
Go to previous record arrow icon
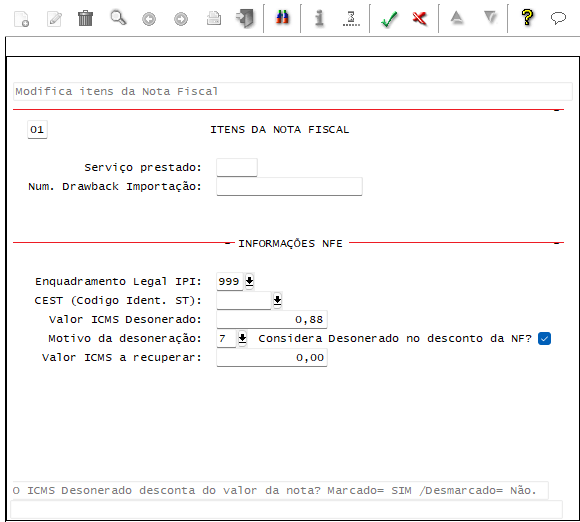(149, 19)
